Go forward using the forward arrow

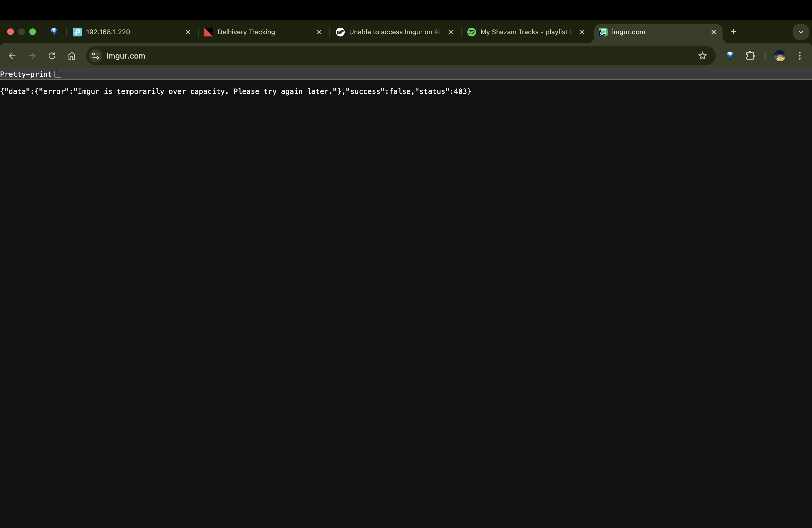(x=32, y=56)
